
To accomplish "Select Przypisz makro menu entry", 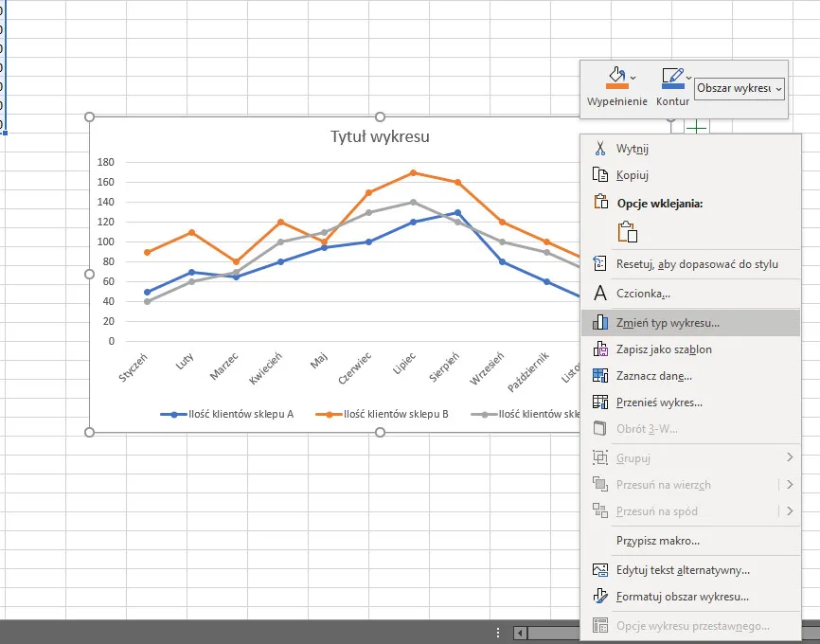I will [x=657, y=541].
